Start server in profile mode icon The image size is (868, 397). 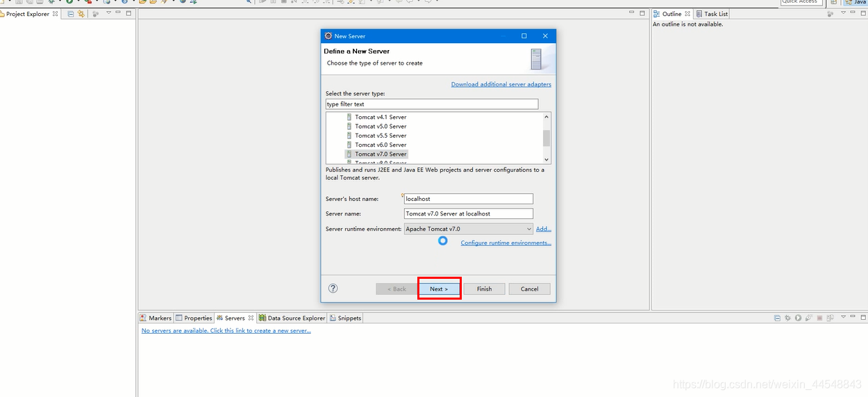point(809,318)
